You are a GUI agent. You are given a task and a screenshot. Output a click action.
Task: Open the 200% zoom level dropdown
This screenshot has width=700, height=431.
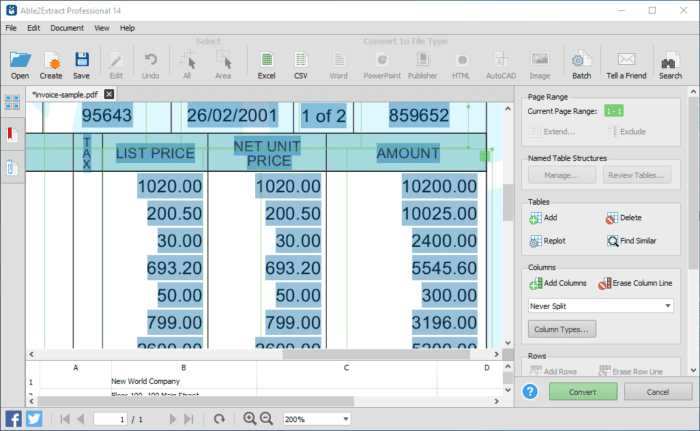pos(317,419)
